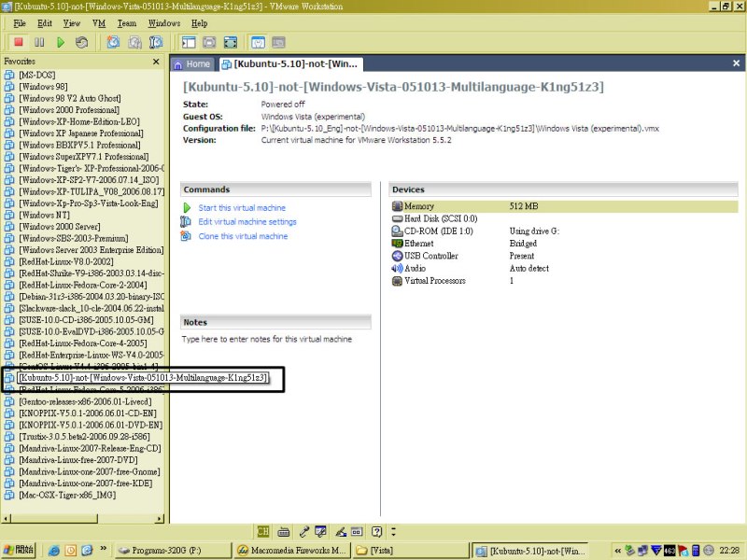Viewport: 747px width, 560px height.
Task: Click the Summary view toolbar icon
Action: click(x=258, y=42)
